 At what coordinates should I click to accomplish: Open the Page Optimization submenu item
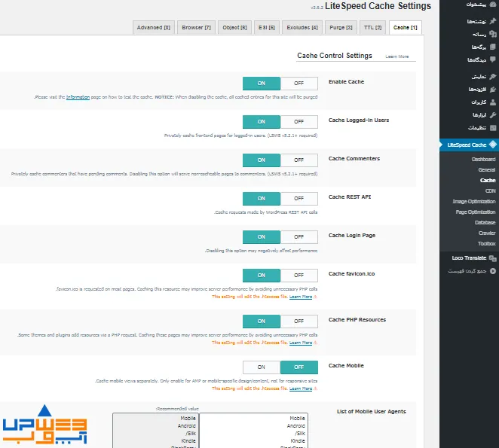(476, 212)
